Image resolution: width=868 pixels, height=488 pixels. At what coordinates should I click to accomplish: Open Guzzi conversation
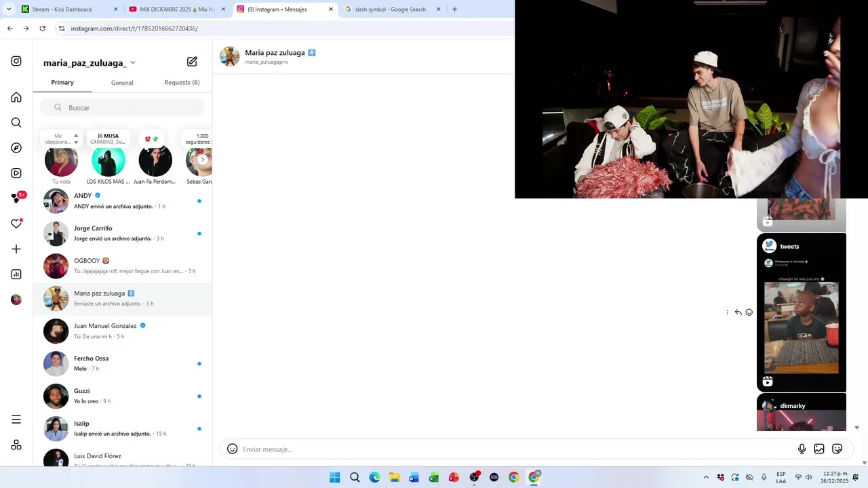click(123, 396)
